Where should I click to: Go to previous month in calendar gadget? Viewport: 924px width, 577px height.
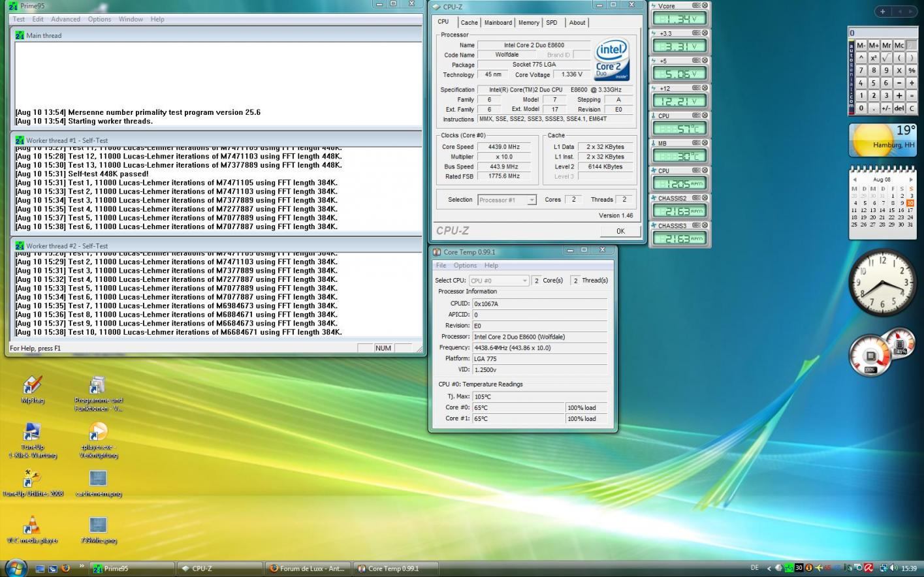point(854,179)
